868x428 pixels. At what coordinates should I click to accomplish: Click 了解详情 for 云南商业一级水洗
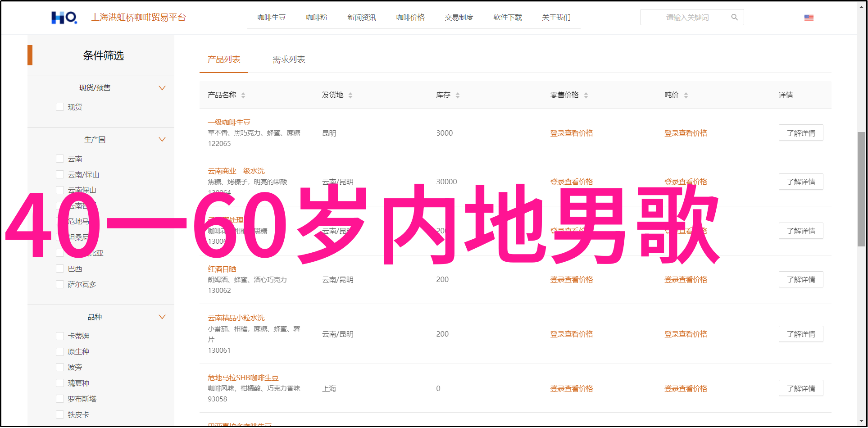tap(801, 182)
